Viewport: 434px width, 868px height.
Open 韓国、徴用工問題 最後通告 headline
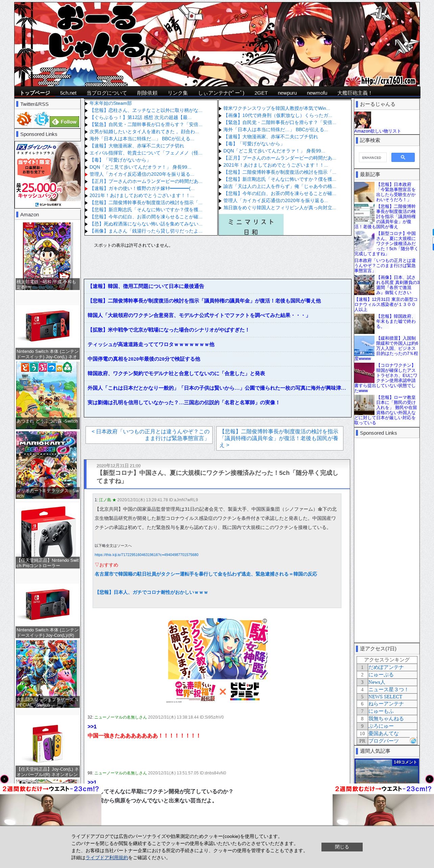[x=146, y=286]
